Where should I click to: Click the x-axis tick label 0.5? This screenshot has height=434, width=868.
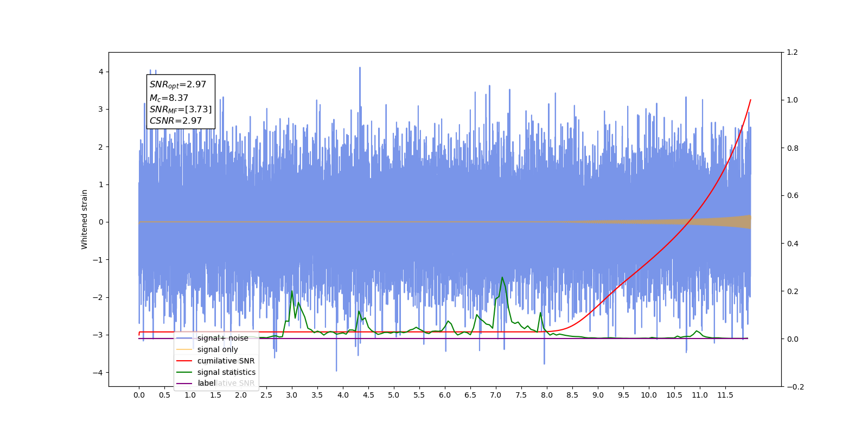pyautogui.click(x=164, y=395)
